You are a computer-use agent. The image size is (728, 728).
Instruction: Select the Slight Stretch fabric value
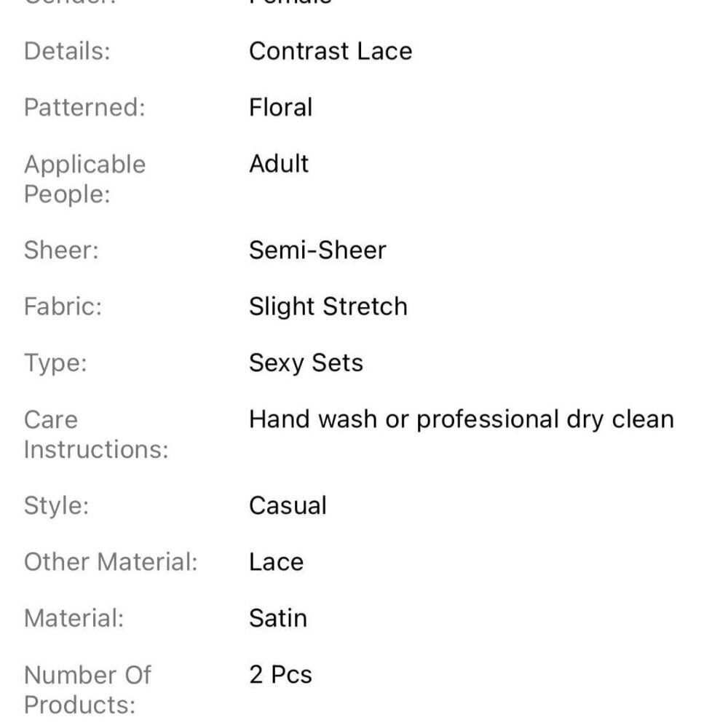pos(328,307)
